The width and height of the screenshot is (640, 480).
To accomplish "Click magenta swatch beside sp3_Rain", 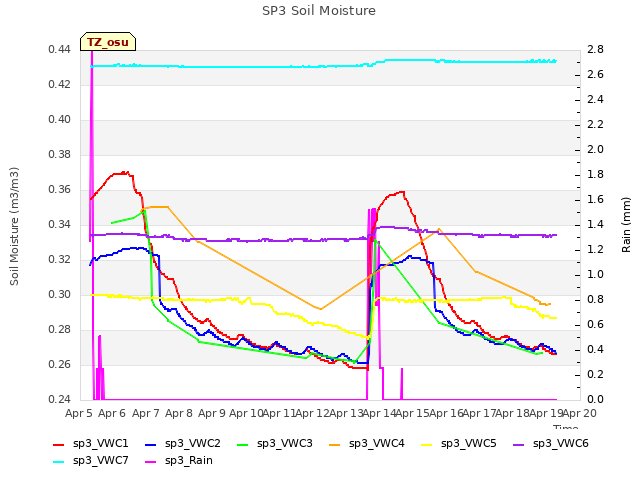I will 151,462.
